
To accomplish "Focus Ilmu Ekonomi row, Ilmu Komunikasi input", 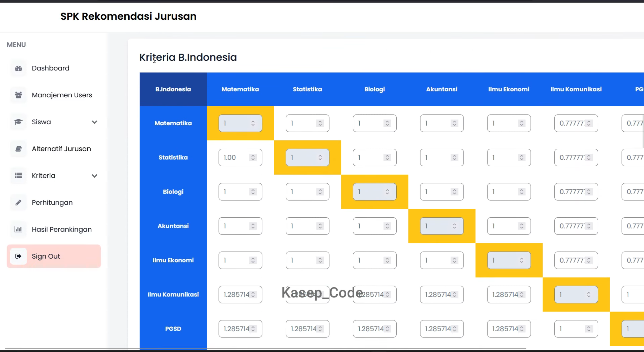I will [x=576, y=260].
